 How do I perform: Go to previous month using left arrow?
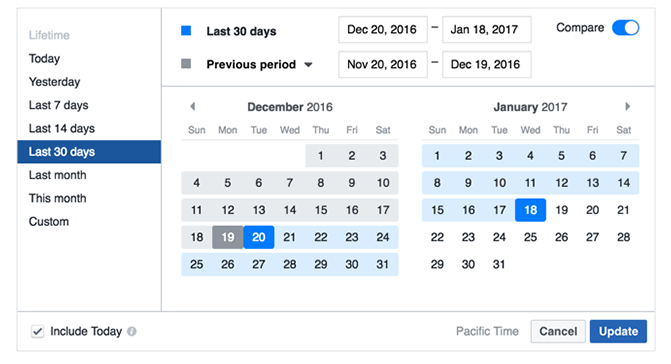pos(193,107)
